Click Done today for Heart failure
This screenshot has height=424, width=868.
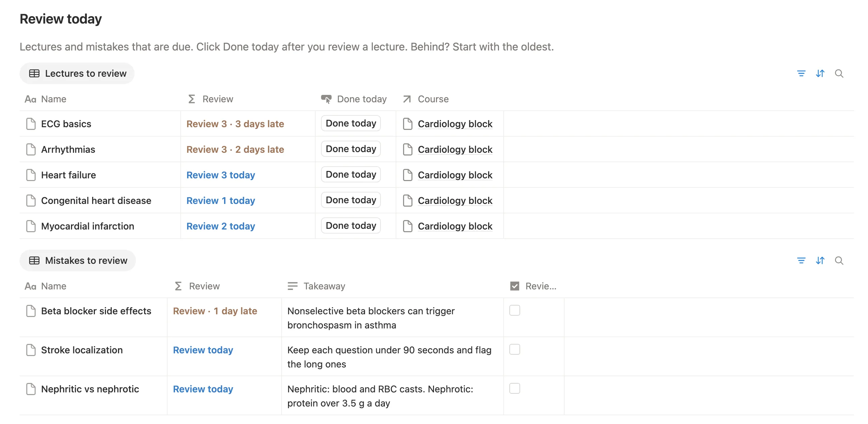pyautogui.click(x=351, y=175)
